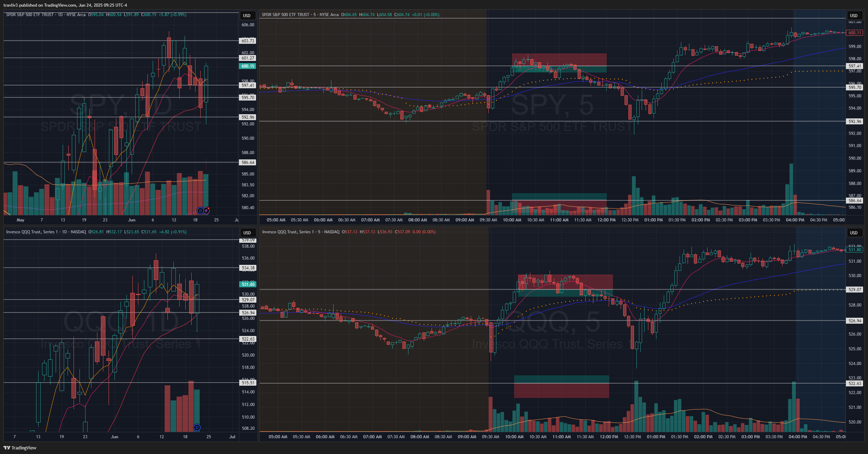Click the 534.38 level label on QQQ daily chart

click(x=248, y=268)
